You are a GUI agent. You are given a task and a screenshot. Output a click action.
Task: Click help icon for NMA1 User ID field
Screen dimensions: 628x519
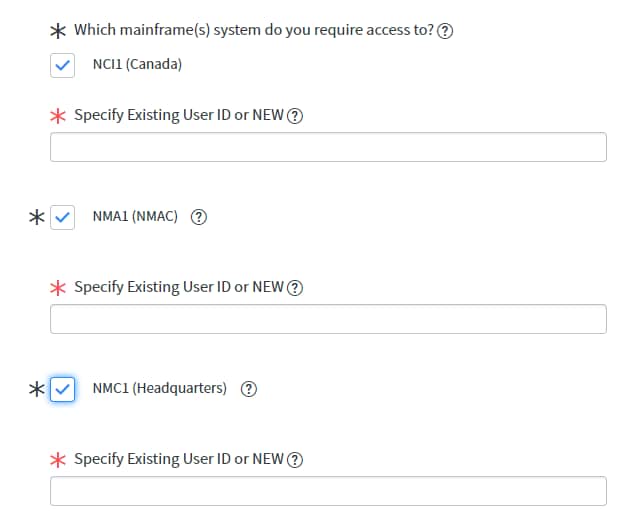(295, 288)
